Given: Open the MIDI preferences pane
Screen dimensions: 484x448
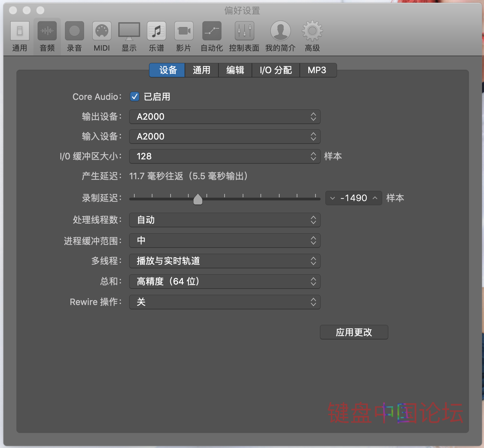Looking at the screenshot, I should pyautogui.click(x=102, y=36).
